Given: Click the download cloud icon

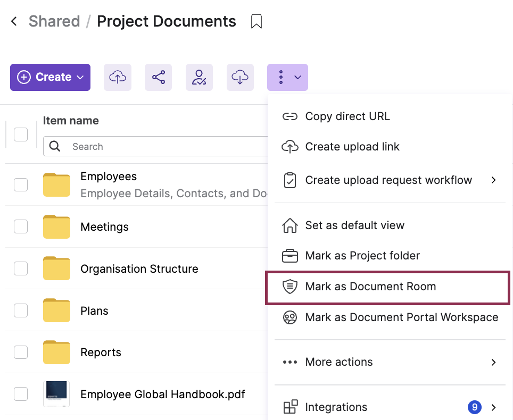Looking at the screenshot, I should tap(240, 77).
